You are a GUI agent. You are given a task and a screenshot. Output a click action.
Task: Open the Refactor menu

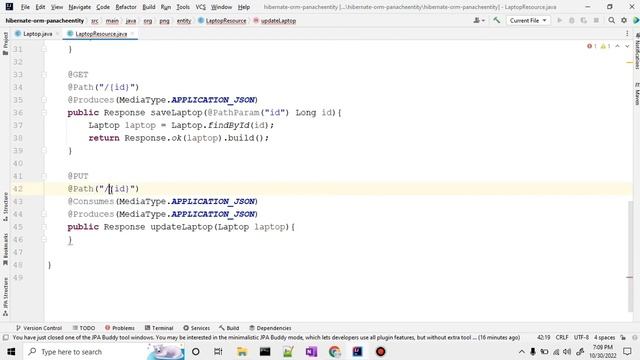click(126, 7)
